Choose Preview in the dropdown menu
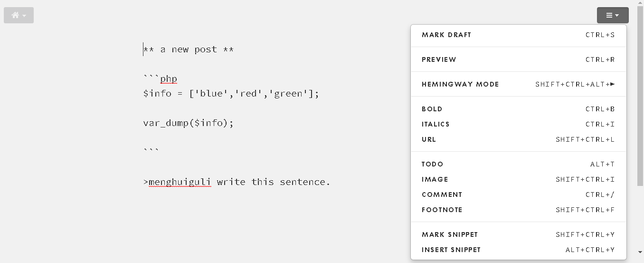 (518, 59)
